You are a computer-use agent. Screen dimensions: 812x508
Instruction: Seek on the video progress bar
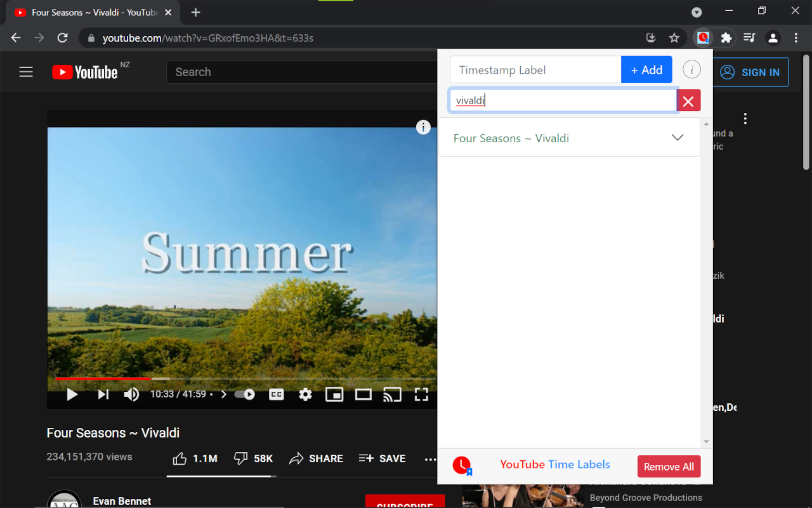(x=242, y=378)
